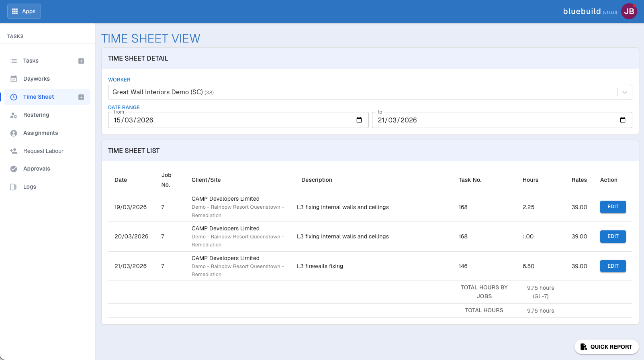Screen dimensions: 644x360
Task: Click the Assignments person icon
Action: coord(14,133)
